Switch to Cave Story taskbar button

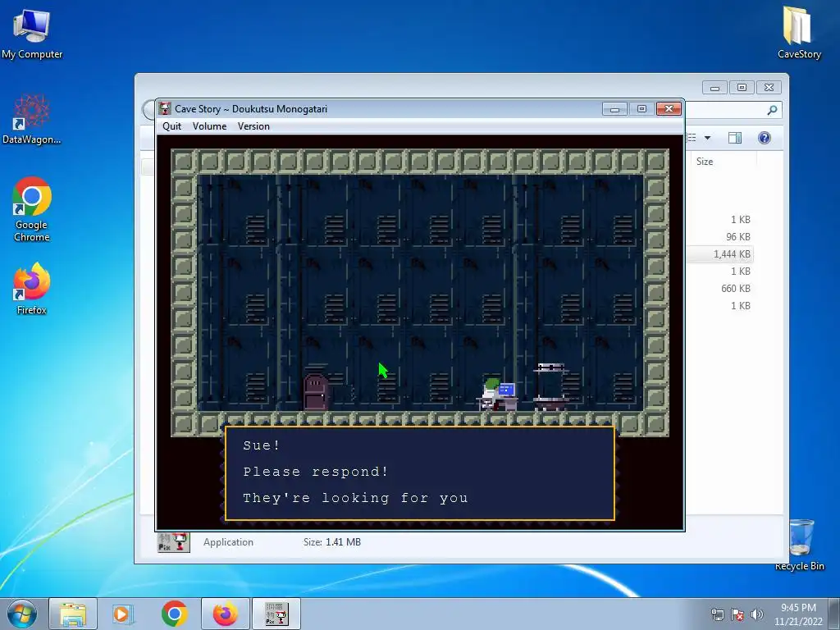coord(276,614)
